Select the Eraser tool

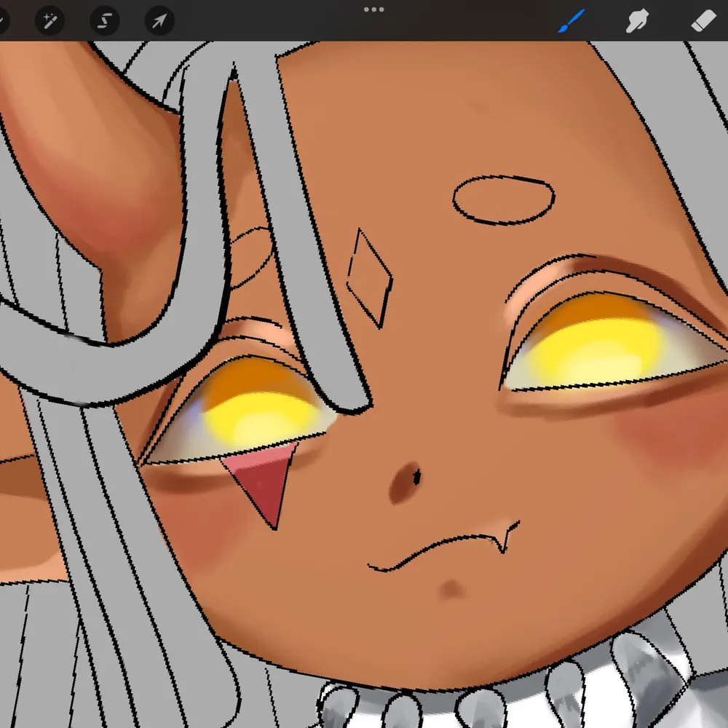(703, 22)
